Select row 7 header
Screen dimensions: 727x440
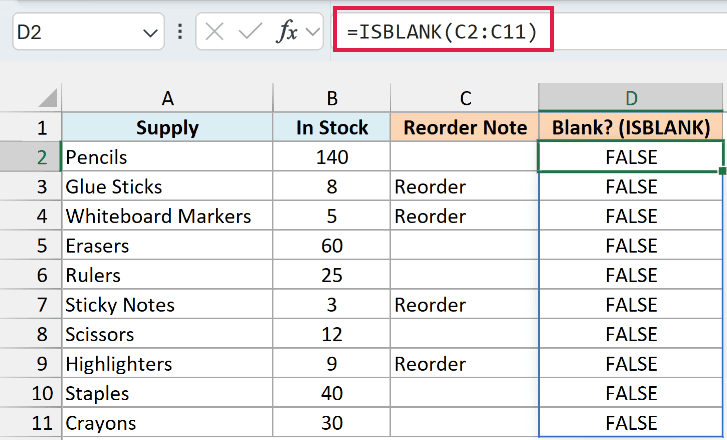click(x=31, y=305)
